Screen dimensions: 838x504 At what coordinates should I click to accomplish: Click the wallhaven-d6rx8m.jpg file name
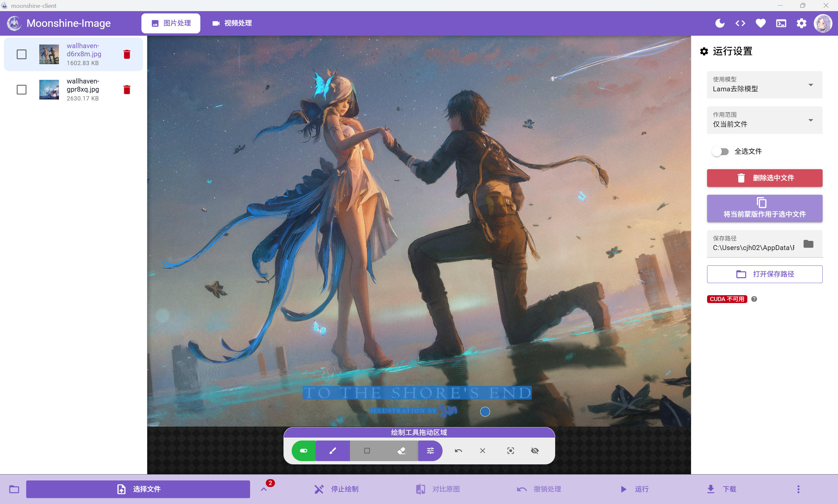point(84,50)
